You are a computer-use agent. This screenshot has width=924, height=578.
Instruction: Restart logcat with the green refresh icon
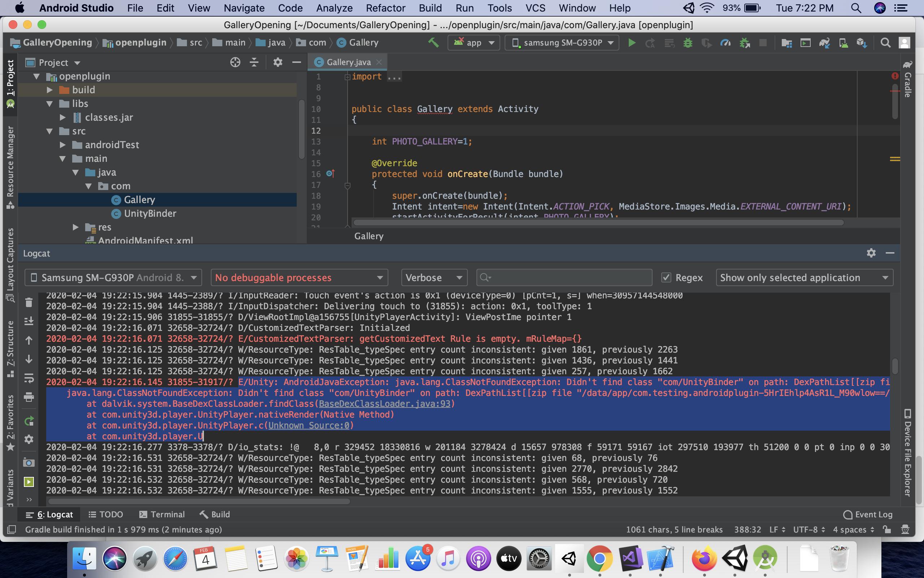click(x=29, y=421)
